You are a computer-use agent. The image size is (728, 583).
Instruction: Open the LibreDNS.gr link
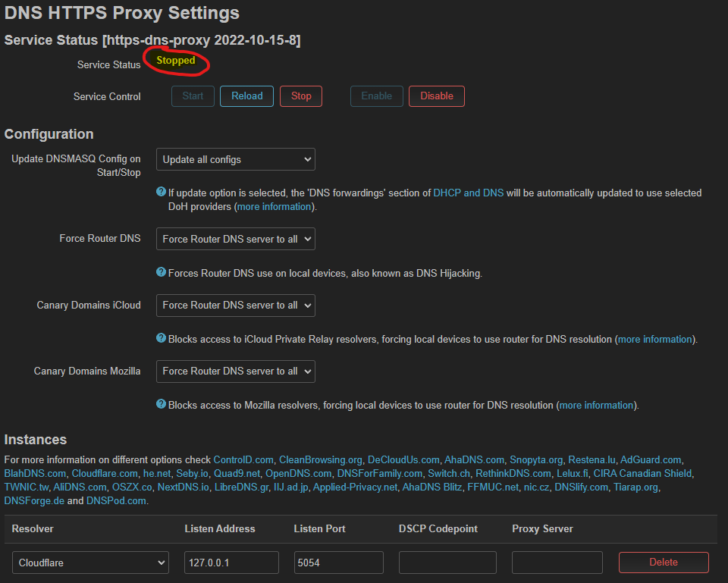[x=241, y=487]
